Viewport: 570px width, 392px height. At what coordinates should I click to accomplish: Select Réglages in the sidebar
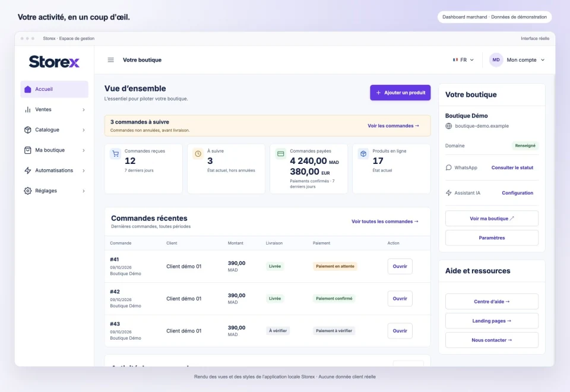(x=54, y=191)
